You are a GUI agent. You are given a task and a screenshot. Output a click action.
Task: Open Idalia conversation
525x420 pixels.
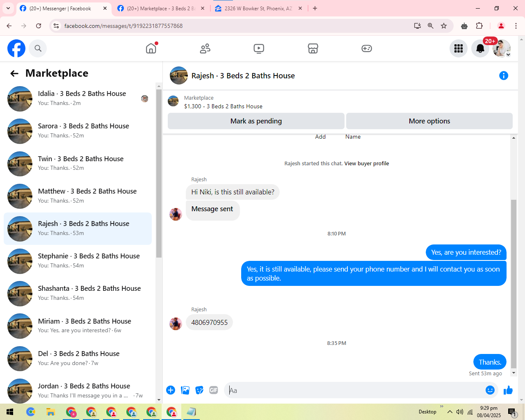[78, 98]
